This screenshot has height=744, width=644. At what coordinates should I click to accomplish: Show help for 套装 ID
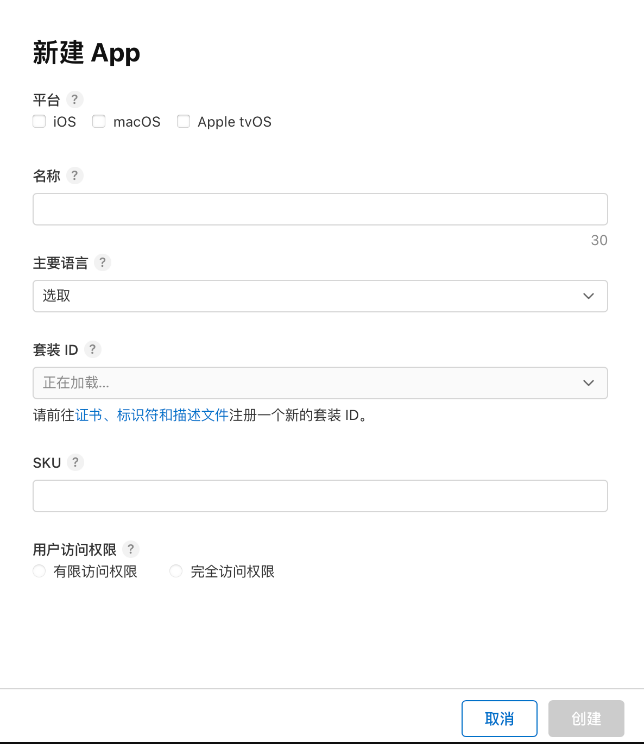(93, 350)
